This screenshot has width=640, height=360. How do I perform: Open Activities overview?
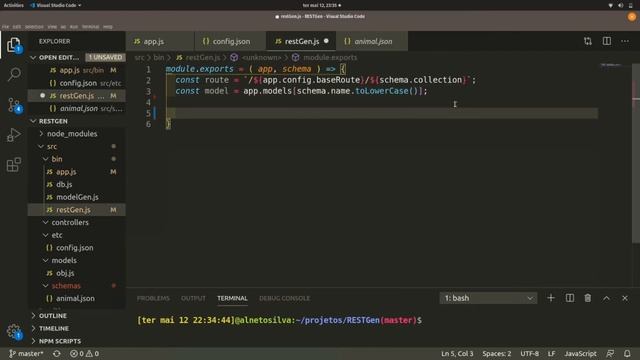pos(13,5)
